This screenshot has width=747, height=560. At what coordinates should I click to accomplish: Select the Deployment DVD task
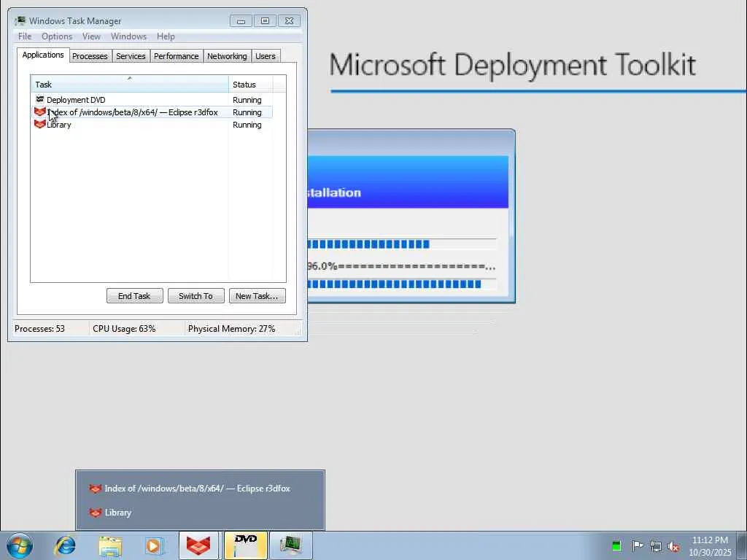(x=152, y=99)
